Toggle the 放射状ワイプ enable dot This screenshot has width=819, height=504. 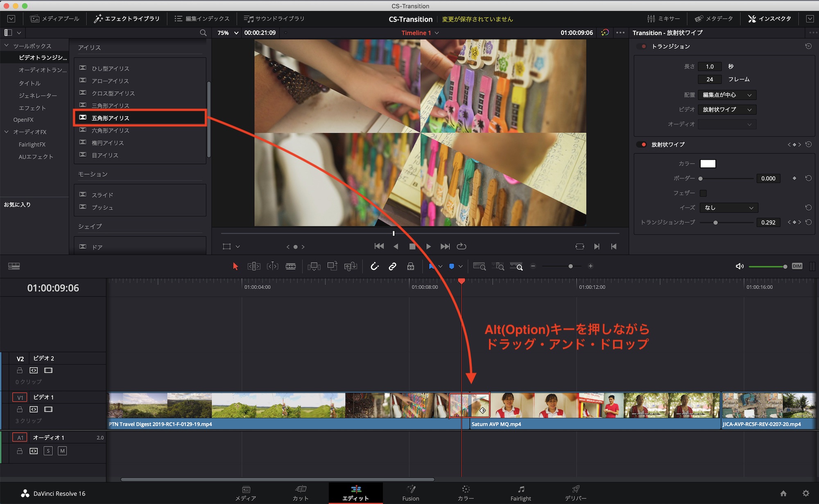(644, 145)
